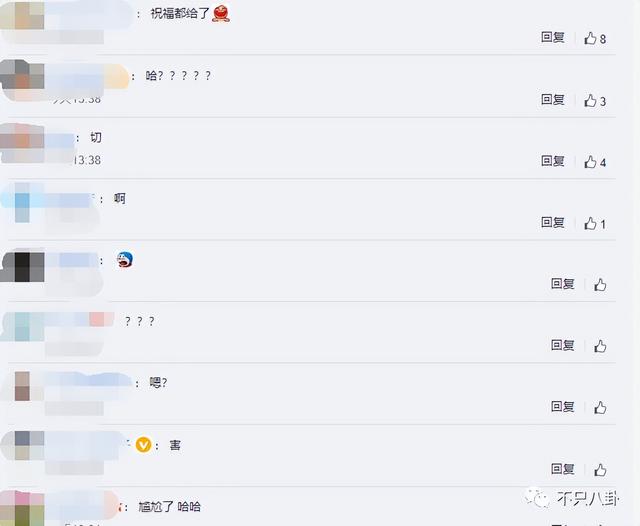Reply to the comment '啊'
The image size is (640, 526).
pyautogui.click(x=553, y=222)
